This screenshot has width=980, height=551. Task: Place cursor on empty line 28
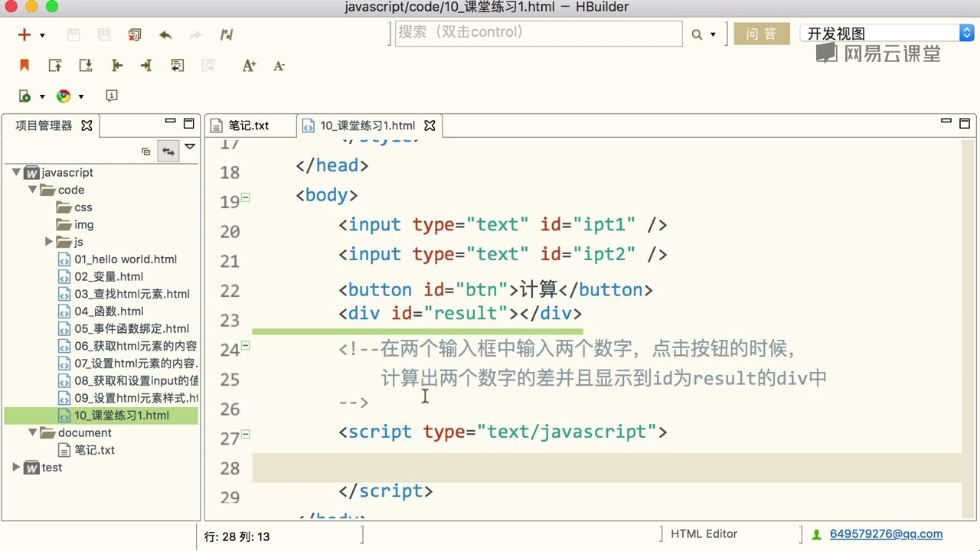606,468
